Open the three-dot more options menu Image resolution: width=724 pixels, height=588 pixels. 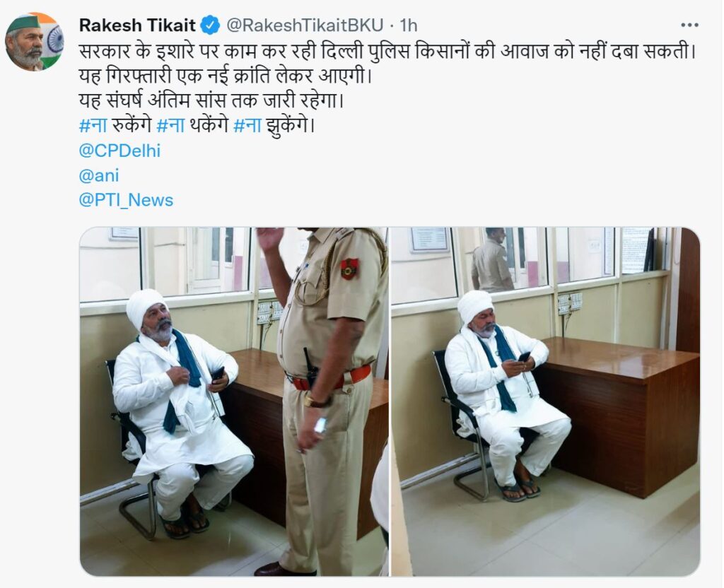click(689, 25)
